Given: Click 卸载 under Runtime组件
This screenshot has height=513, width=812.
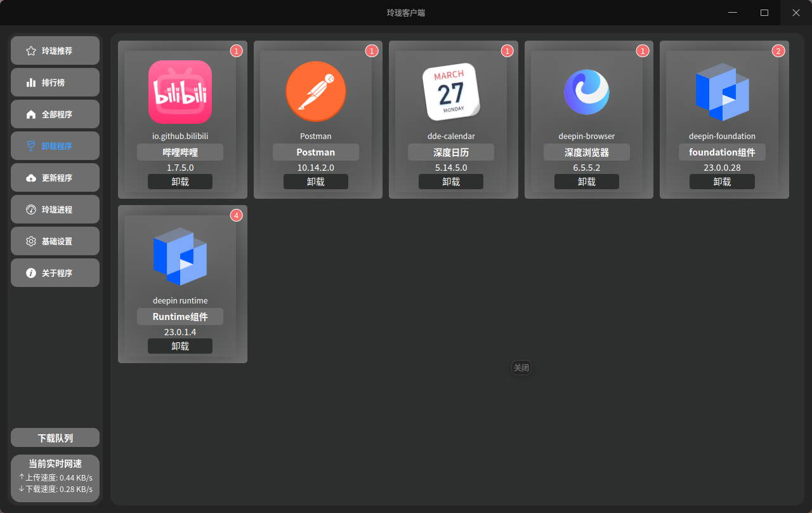Looking at the screenshot, I should pyautogui.click(x=180, y=346).
